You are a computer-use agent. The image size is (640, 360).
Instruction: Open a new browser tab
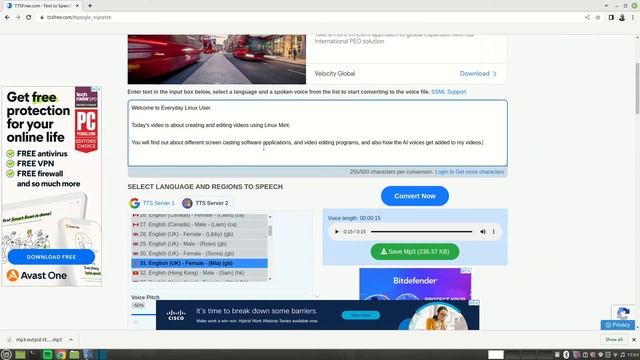click(x=90, y=6)
